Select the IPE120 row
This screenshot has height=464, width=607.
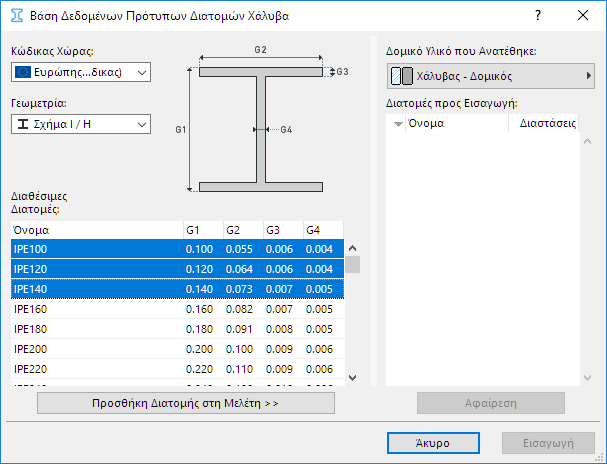177,269
